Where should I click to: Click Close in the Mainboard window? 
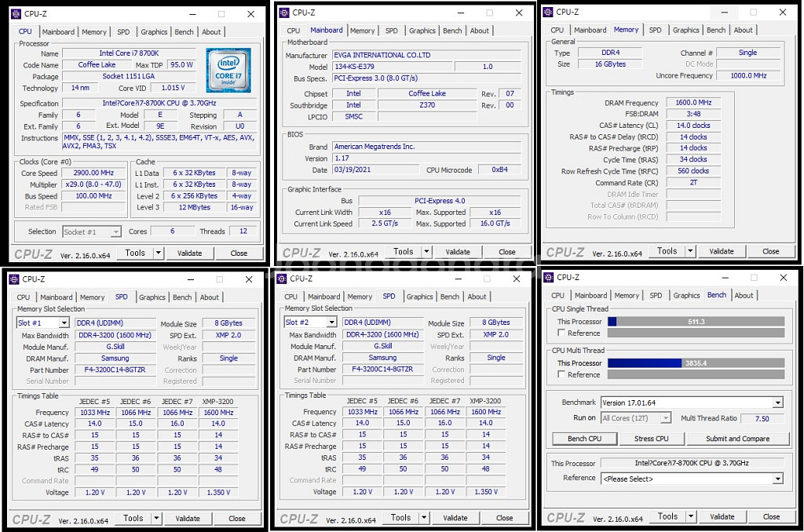coord(506,252)
